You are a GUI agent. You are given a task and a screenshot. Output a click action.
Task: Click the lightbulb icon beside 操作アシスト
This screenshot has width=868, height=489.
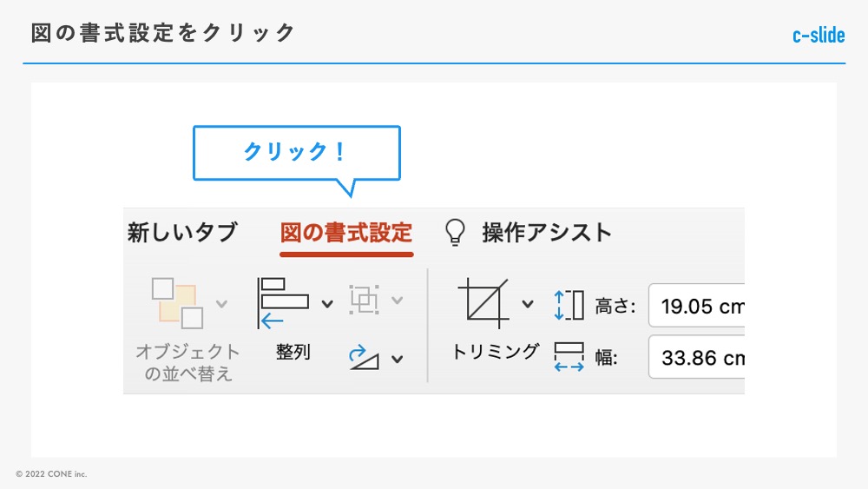455,232
